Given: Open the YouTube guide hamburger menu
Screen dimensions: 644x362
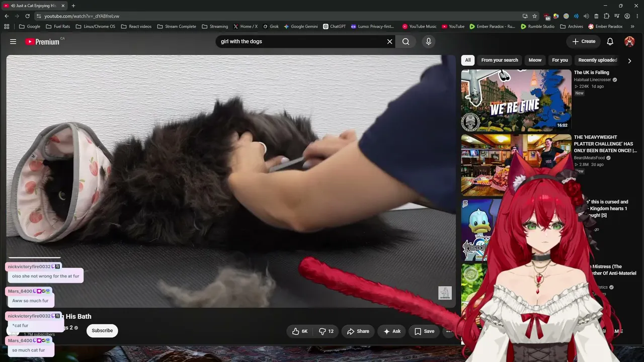Looking at the screenshot, I should (13, 42).
